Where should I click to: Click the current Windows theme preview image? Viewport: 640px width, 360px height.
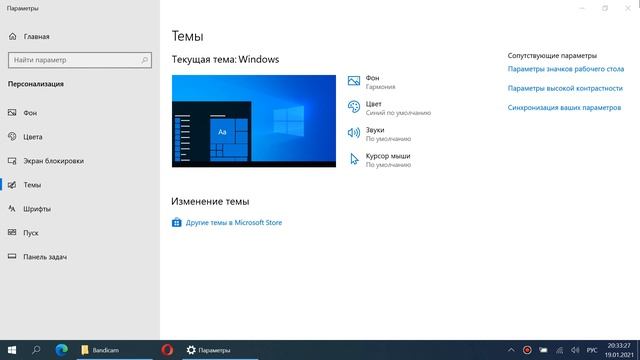point(254,121)
